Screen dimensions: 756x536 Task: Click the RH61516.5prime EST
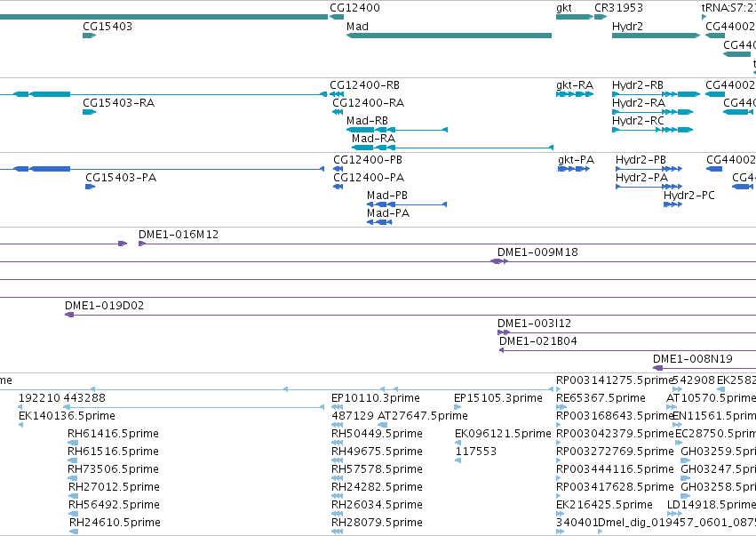tap(73, 460)
